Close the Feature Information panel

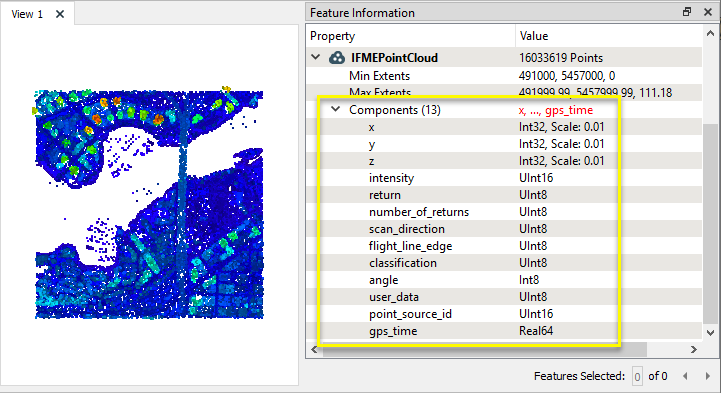[708, 12]
